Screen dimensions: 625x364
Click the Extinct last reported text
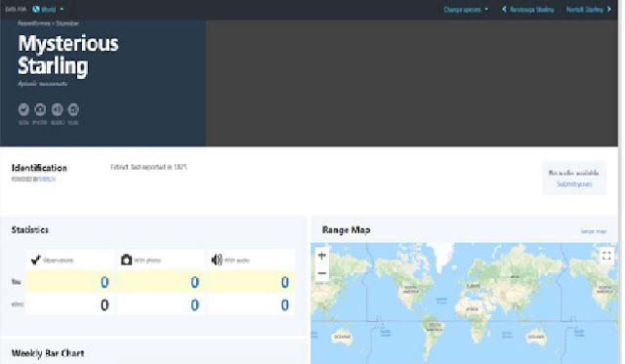148,167
